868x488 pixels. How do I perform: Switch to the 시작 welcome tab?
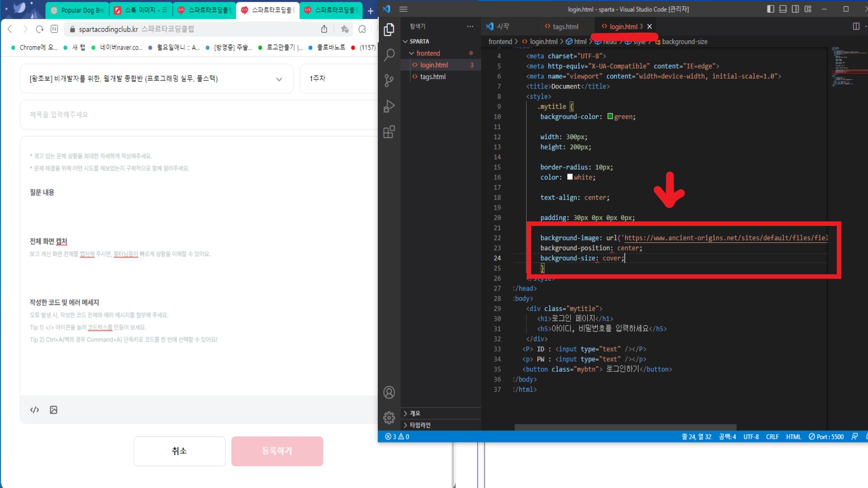click(497, 27)
